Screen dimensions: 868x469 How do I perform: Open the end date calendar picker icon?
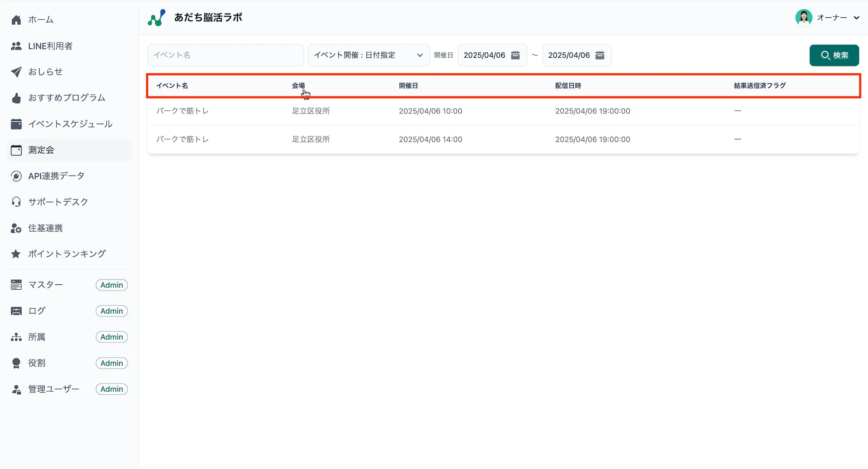(600, 55)
